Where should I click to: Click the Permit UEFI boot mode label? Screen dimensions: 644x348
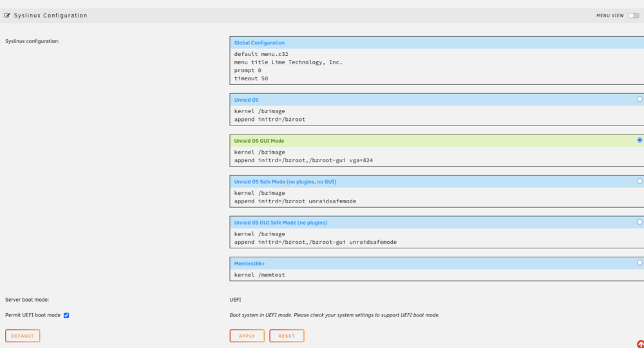[x=33, y=315]
